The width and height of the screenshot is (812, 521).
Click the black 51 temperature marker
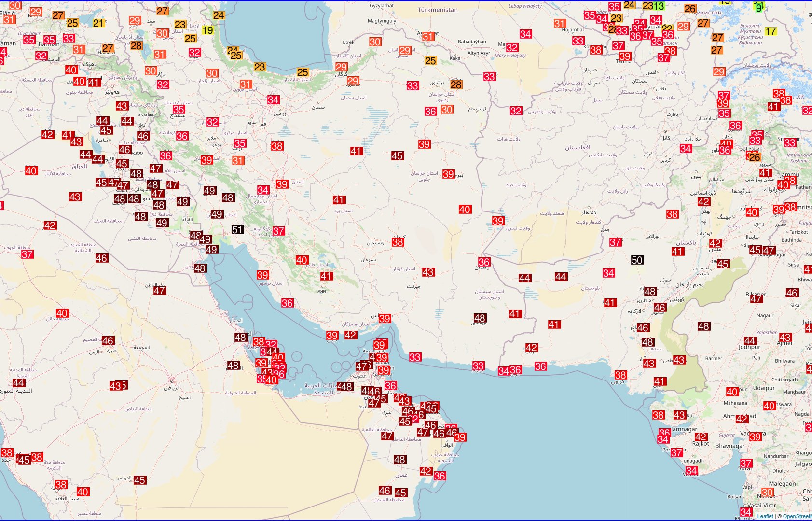pos(237,230)
